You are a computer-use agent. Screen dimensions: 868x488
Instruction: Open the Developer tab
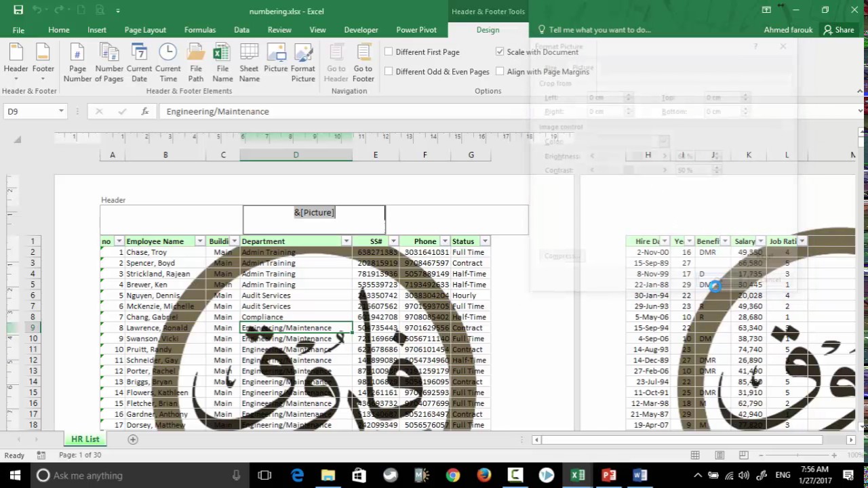[361, 30]
